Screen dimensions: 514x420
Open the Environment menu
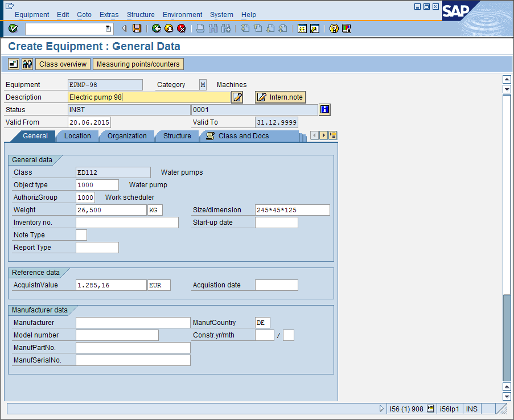click(183, 15)
